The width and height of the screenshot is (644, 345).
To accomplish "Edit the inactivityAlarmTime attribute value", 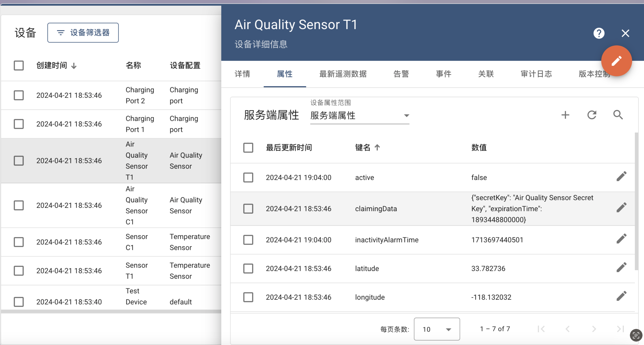I will (621, 239).
